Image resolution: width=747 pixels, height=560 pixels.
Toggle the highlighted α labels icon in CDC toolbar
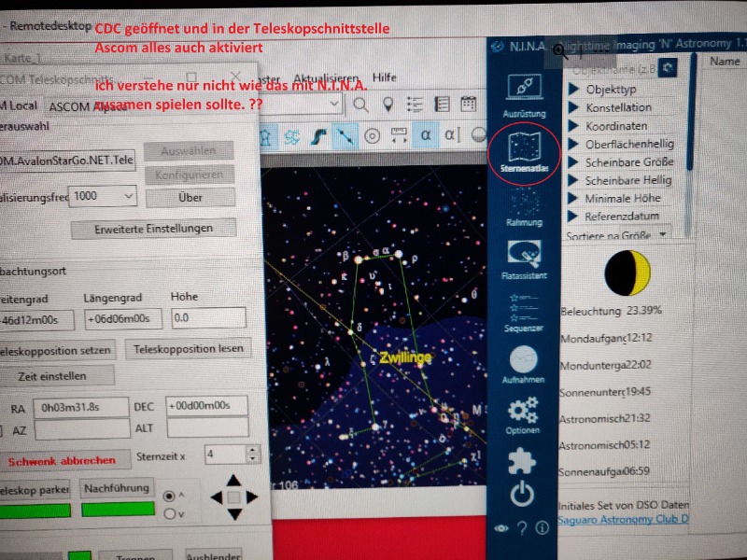click(426, 134)
